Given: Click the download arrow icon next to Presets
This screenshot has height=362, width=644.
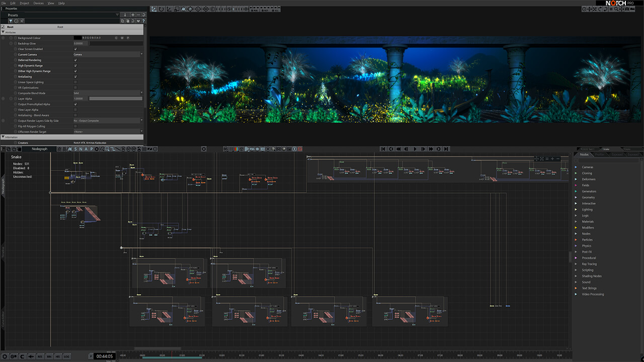Looking at the screenshot, I should (125, 15).
